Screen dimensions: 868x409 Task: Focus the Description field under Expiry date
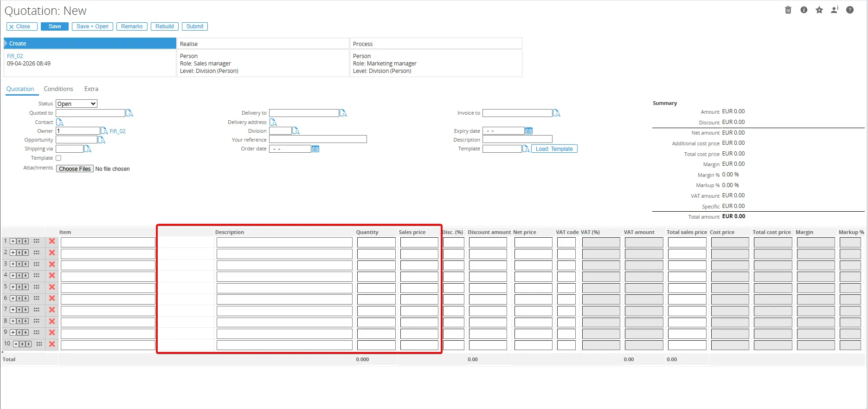tap(517, 139)
